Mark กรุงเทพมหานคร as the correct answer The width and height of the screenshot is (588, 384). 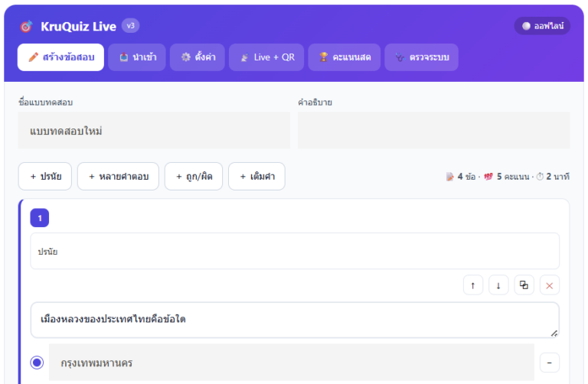click(x=37, y=363)
